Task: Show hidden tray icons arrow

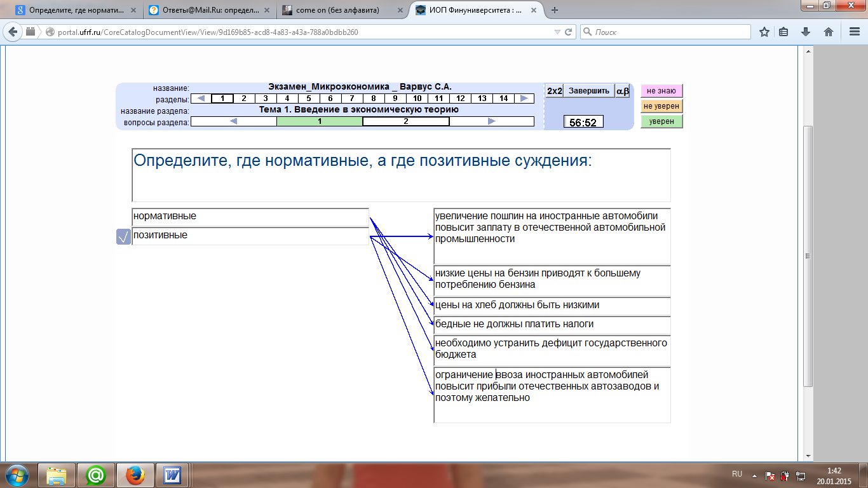Action: tap(754, 475)
